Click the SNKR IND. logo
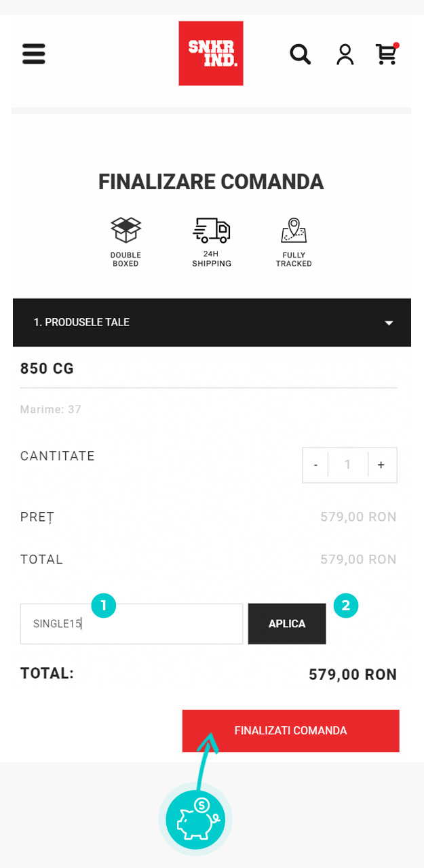This screenshot has height=868, width=424. (211, 54)
